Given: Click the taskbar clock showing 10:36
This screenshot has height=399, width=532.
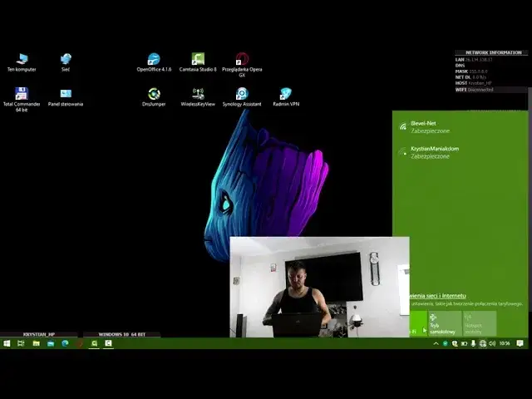Looking at the screenshot, I should pos(504,342).
